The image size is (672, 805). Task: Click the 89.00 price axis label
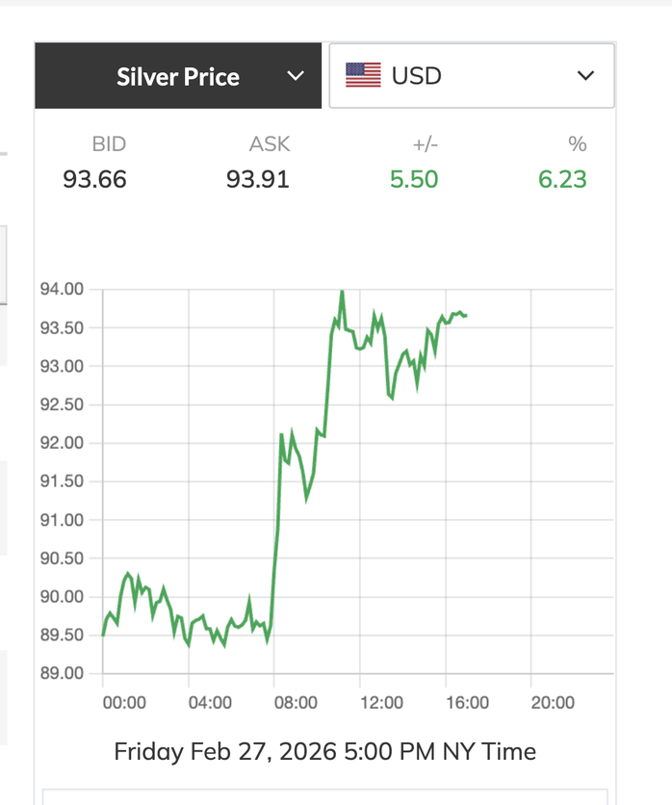(62, 673)
